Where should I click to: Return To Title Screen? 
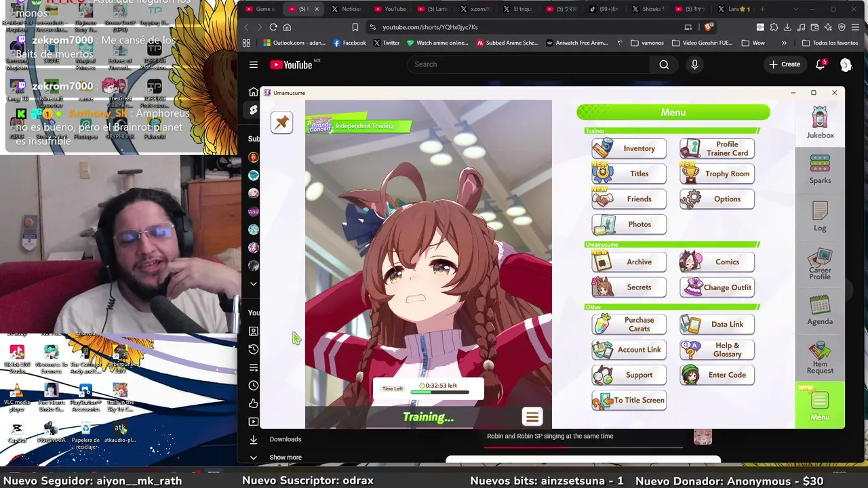629,400
